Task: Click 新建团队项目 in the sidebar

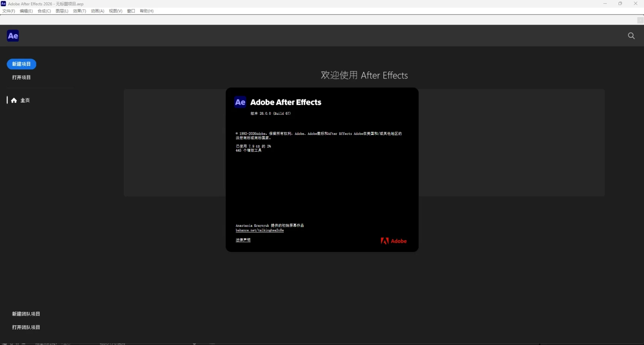Action: 26,314
